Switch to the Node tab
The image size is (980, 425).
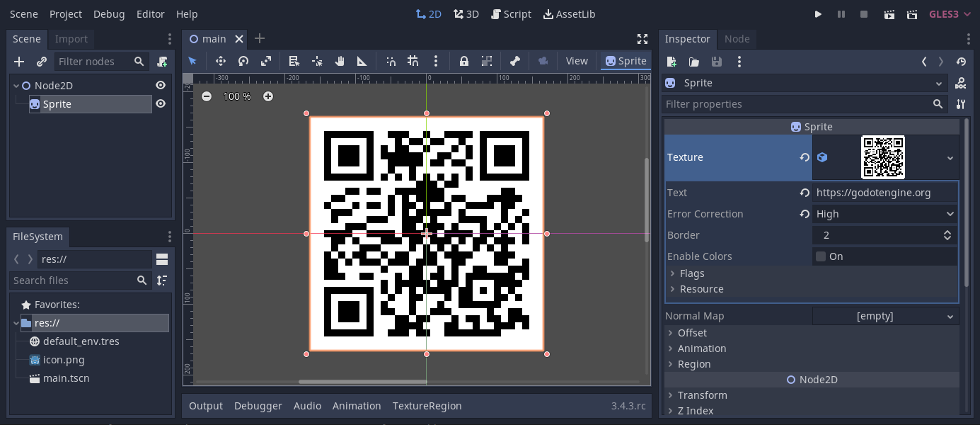[x=737, y=39]
